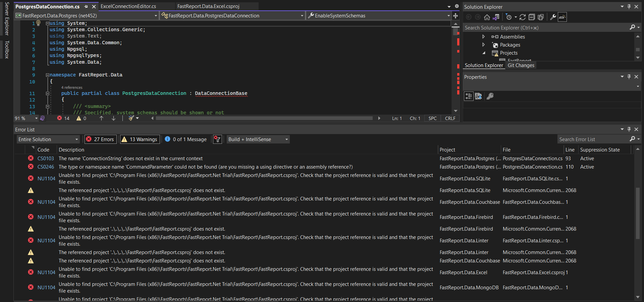
Task: Toggle the 0 of 1 Message filter
Action: coord(186,139)
